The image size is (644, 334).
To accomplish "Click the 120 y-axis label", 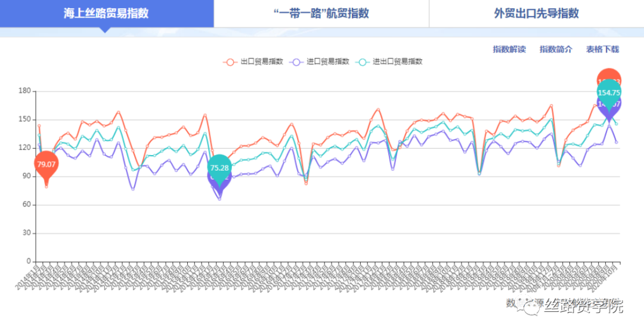I will point(24,147).
